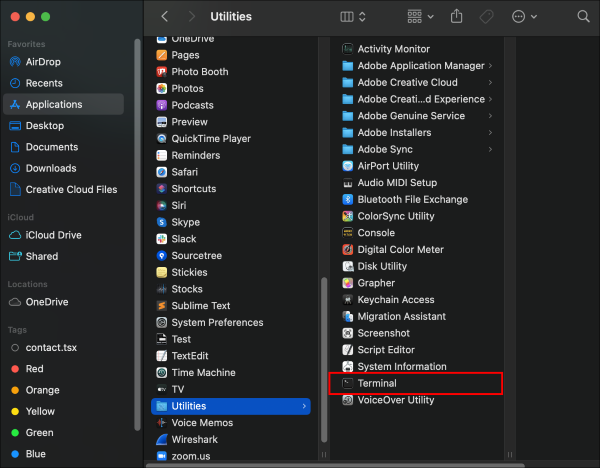Click the Sourcetree app icon
The width and height of the screenshot is (600, 468).
161,256
